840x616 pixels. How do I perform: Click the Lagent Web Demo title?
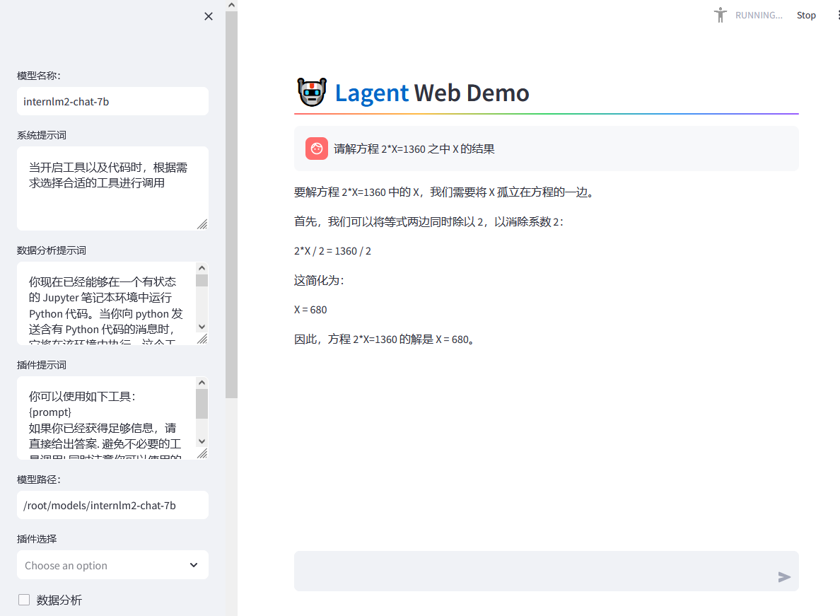point(432,93)
